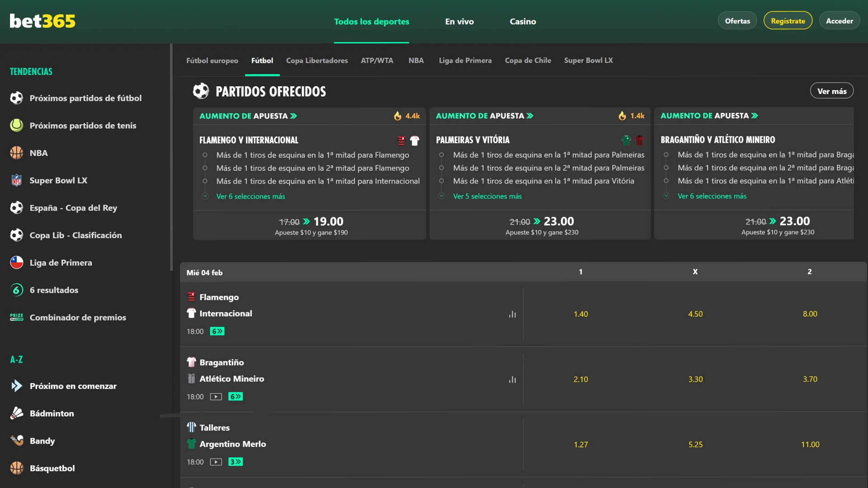
Task: Open the Palmeiras V Vitória card title
Action: pyautogui.click(x=472, y=140)
